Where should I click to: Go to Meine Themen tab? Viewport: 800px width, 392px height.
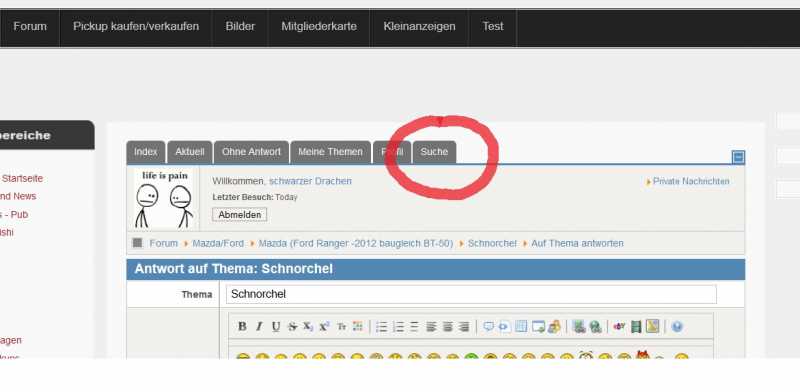tap(331, 152)
